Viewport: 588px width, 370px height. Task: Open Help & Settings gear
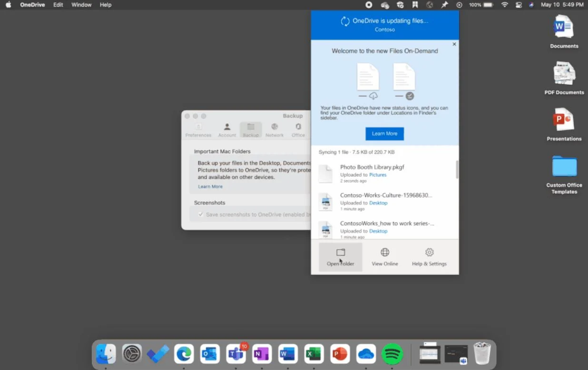pos(429,252)
